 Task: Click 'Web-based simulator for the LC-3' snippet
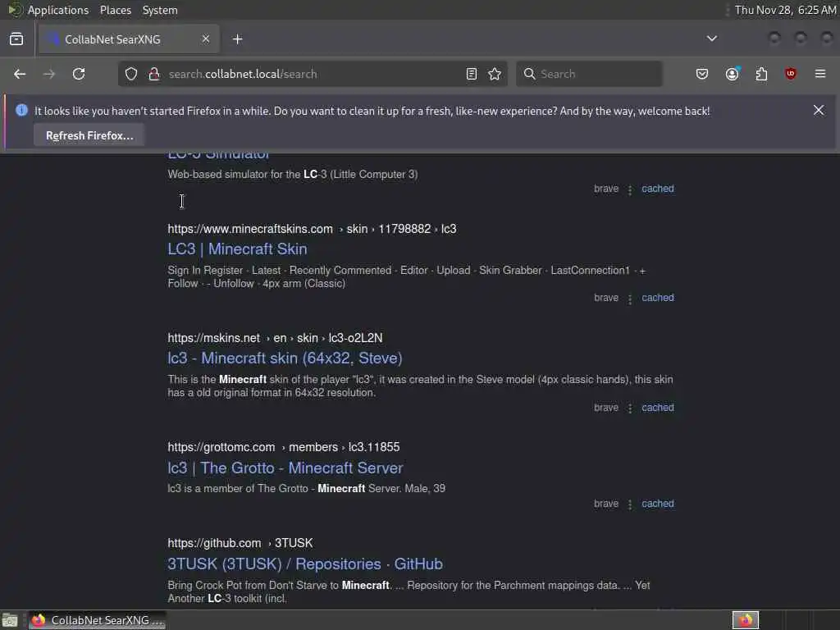coord(293,175)
